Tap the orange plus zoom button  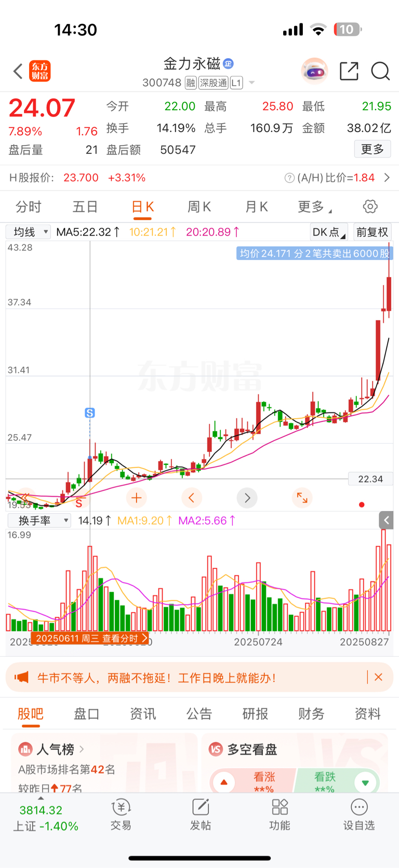coord(137,498)
